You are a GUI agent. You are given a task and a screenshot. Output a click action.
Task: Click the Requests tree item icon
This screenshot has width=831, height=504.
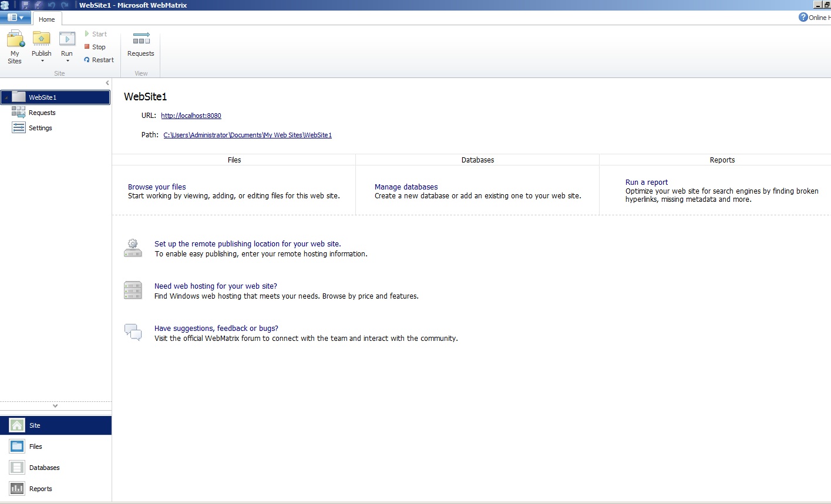(x=19, y=113)
